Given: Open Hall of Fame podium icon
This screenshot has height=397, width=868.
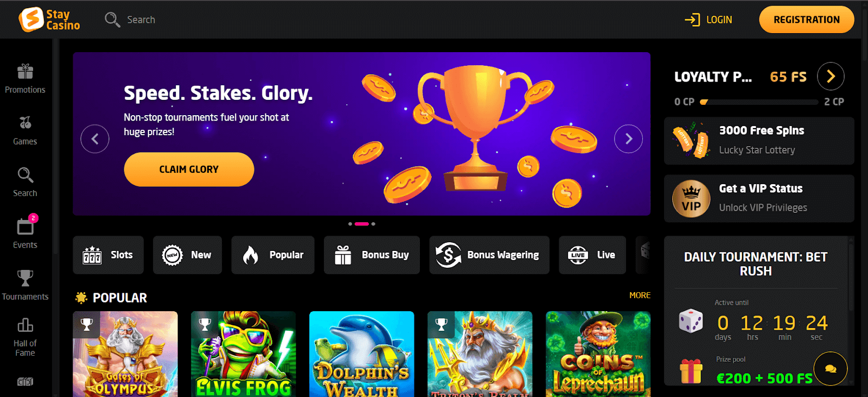Looking at the screenshot, I should [25, 325].
